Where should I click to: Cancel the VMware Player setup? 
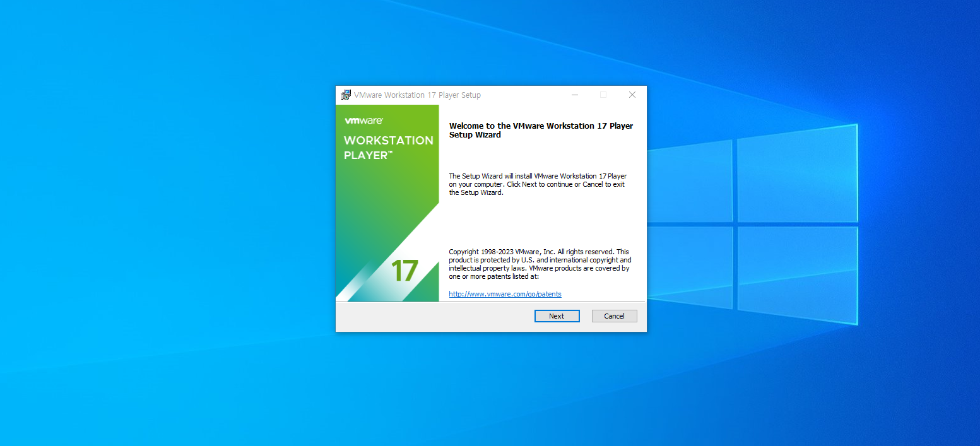614,316
